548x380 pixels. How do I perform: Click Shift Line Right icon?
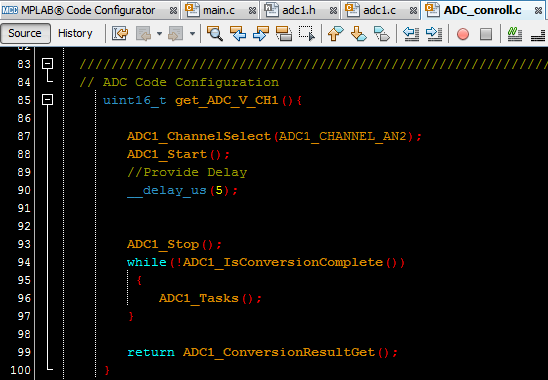click(434, 34)
